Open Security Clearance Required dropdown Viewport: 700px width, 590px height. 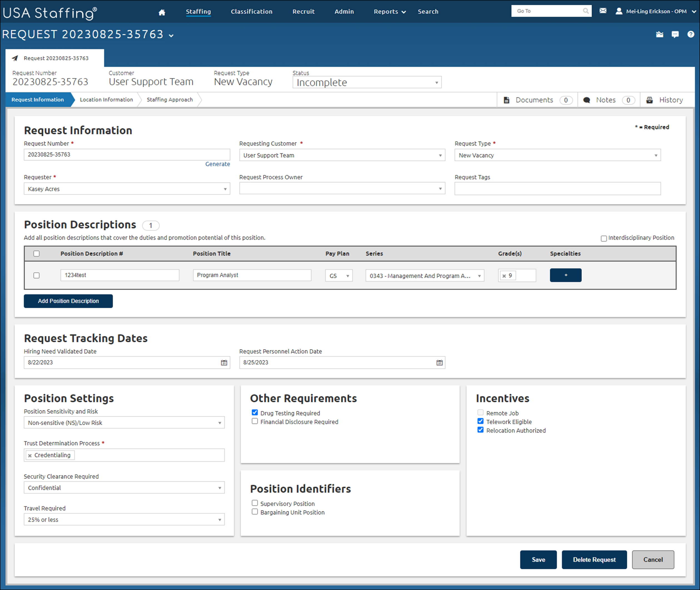click(x=124, y=488)
